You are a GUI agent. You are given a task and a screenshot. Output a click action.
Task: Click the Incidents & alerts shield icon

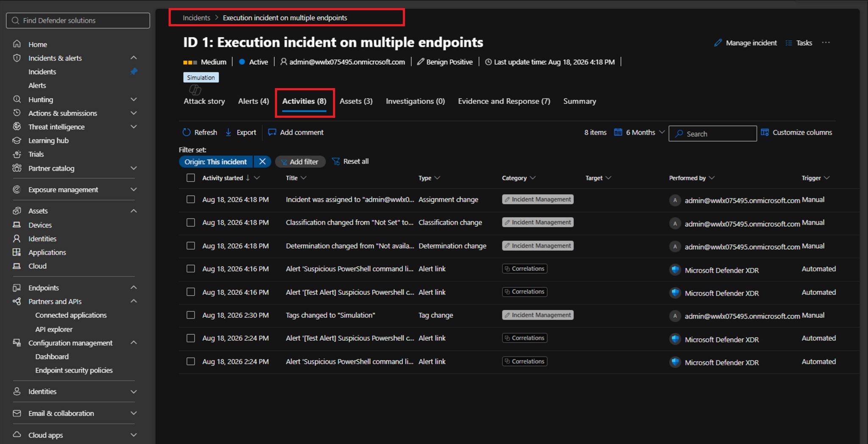(x=17, y=58)
